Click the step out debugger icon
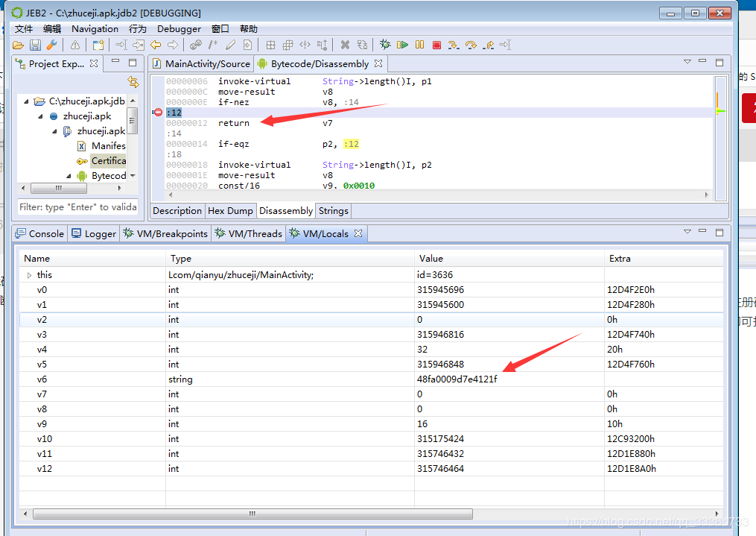Image resolution: width=756 pixels, height=536 pixels. [x=489, y=45]
